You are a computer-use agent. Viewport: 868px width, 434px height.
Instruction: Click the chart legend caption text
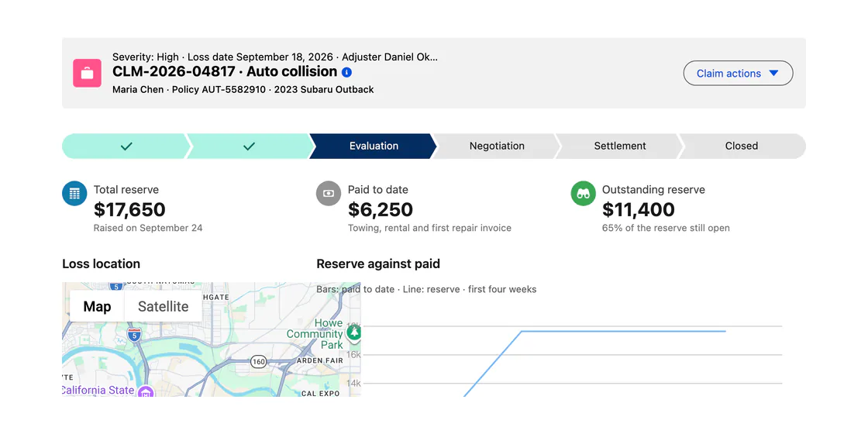click(x=426, y=289)
